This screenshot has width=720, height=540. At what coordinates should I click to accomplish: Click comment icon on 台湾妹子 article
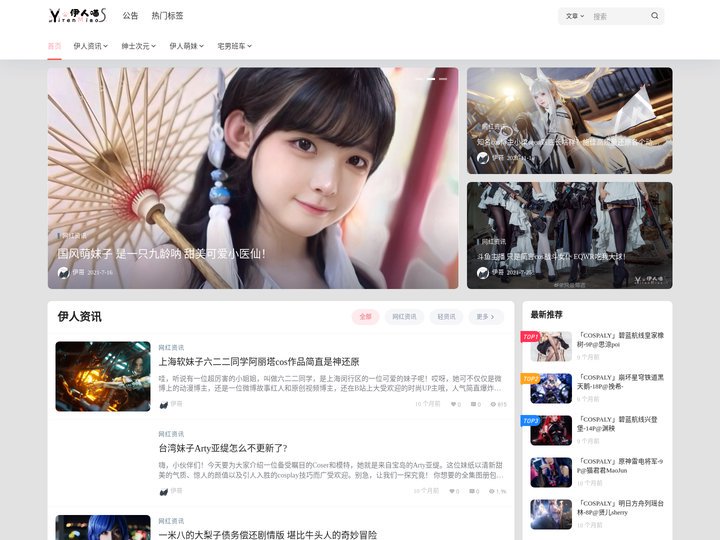(x=472, y=491)
